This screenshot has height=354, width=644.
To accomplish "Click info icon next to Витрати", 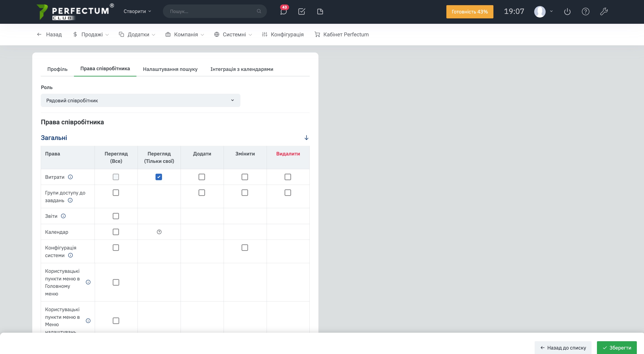I will pos(71,177).
